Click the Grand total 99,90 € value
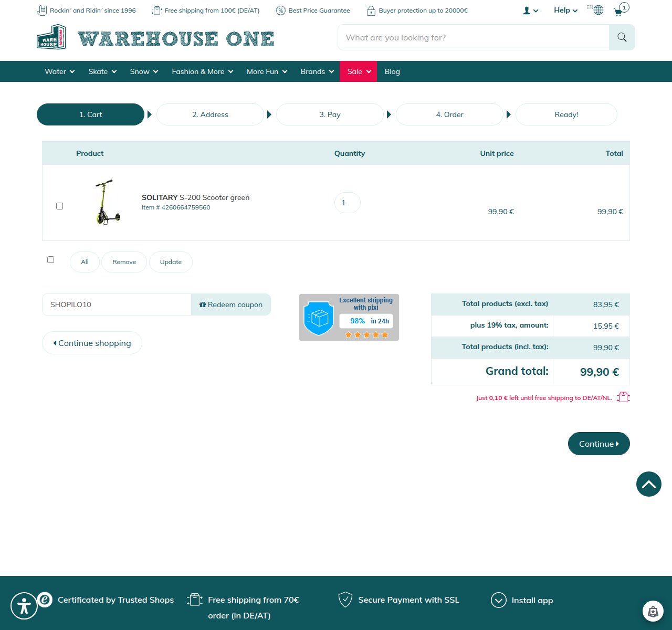672x630 pixels. pyautogui.click(x=600, y=372)
